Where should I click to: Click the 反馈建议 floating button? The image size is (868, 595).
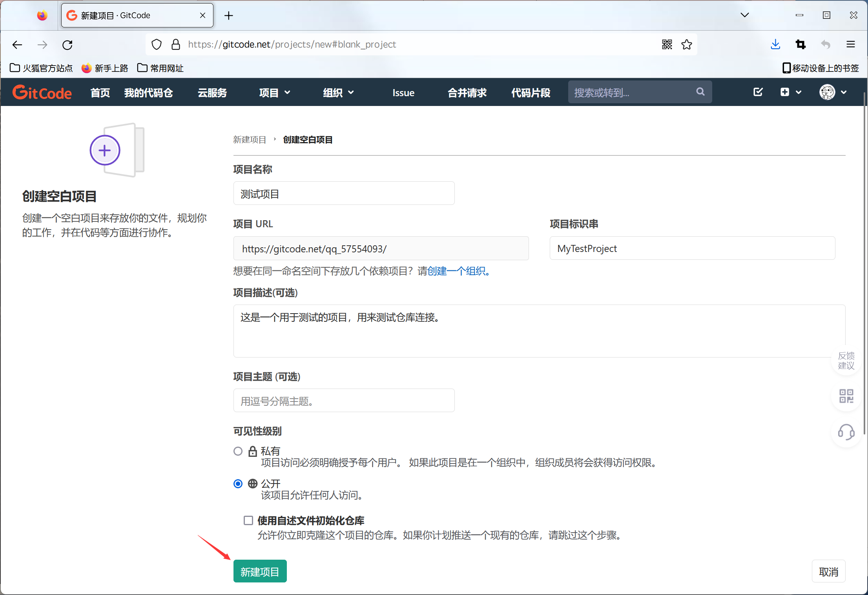(846, 360)
